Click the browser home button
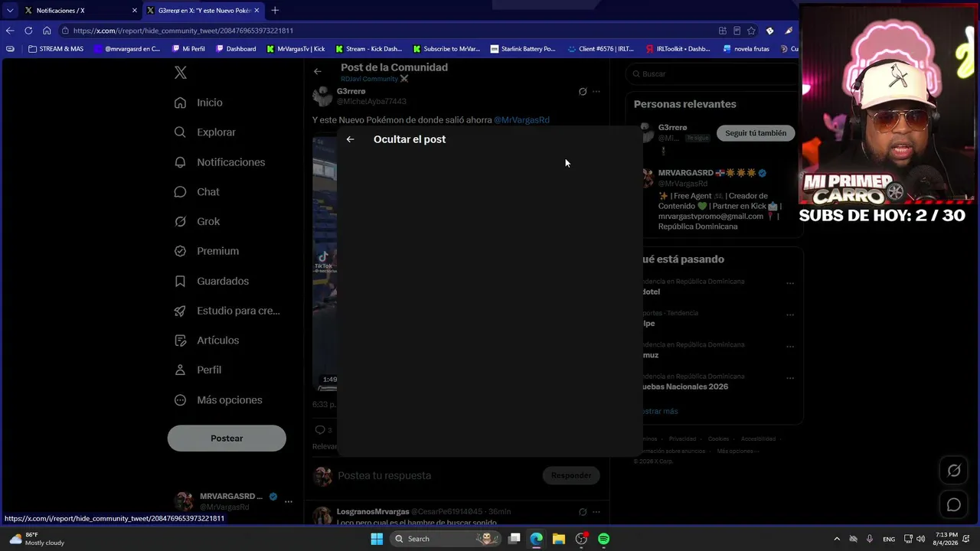980x551 pixels. pyautogui.click(x=47, y=31)
